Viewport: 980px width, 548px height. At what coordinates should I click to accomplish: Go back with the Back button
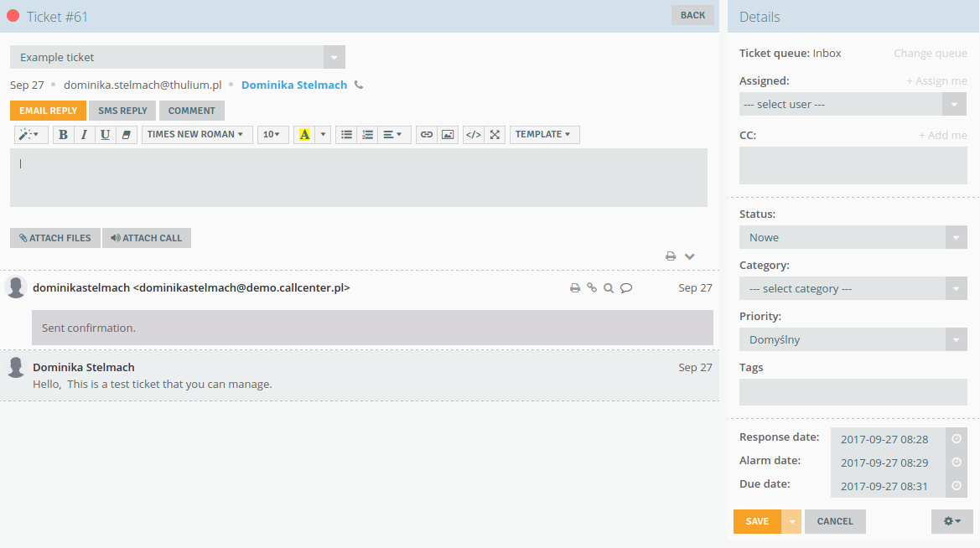tap(692, 15)
